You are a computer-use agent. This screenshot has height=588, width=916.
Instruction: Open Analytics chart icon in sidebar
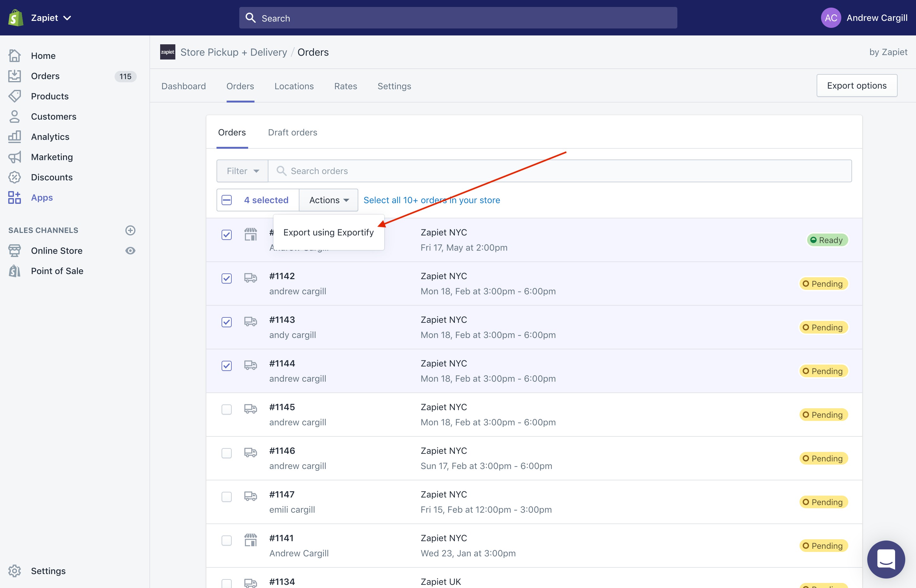(15, 137)
